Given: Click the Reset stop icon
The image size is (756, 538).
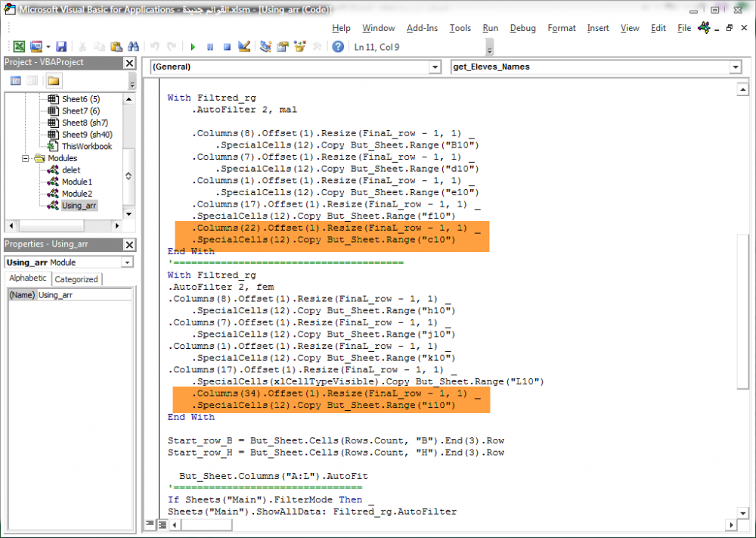Looking at the screenshot, I should (227, 47).
